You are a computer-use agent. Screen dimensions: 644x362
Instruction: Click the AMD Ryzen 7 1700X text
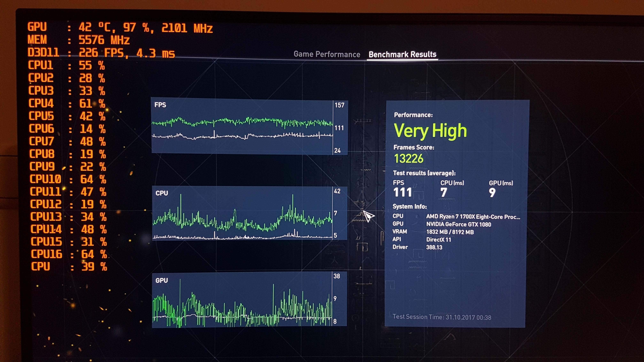(x=473, y=217)
